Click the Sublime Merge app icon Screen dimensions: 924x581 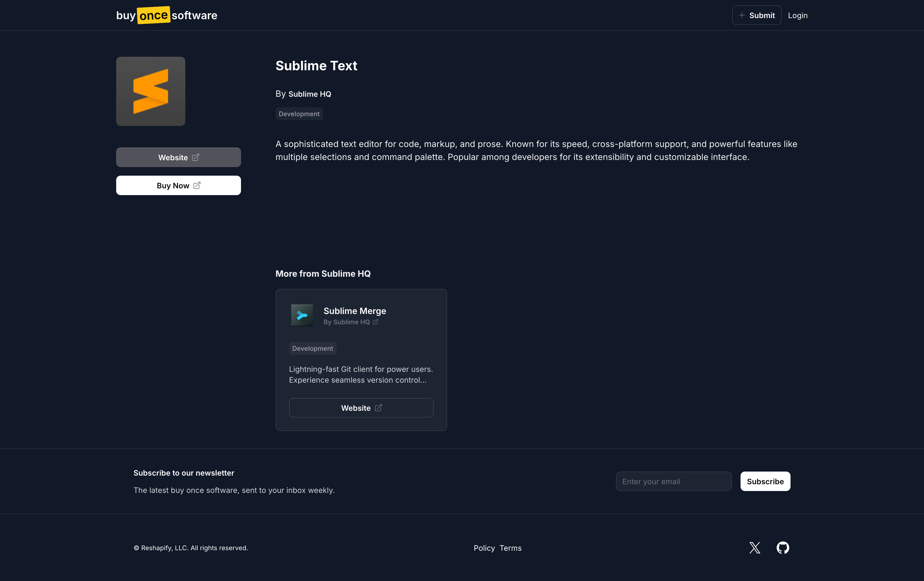pyautogui.click(x=302, y=315)
